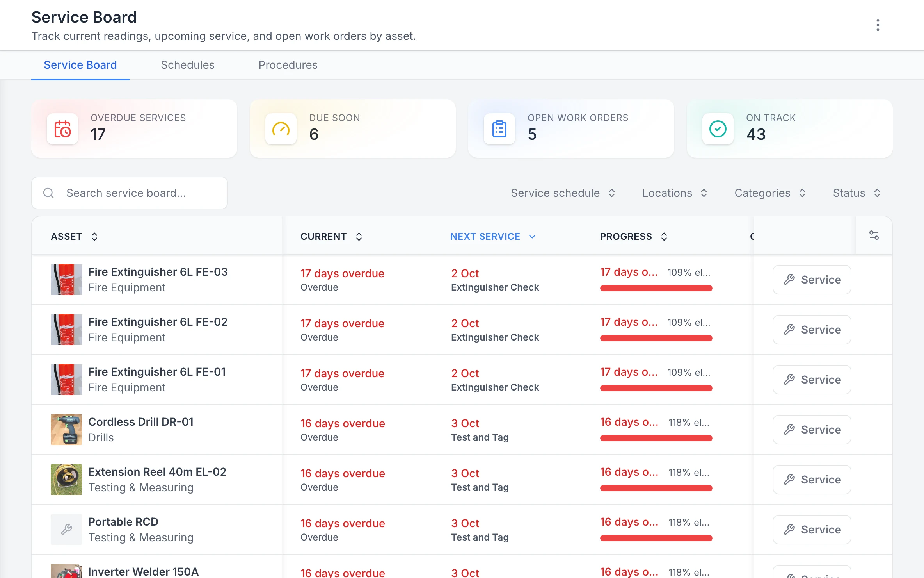Focus the Search service board field
Screen dimensions: 924x578
coord(130,193)
